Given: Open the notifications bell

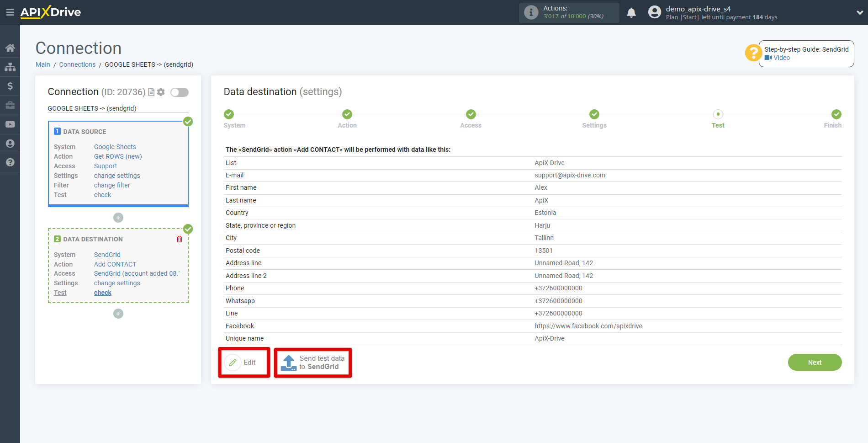Looking at the screenshot, I should [631, 13].
